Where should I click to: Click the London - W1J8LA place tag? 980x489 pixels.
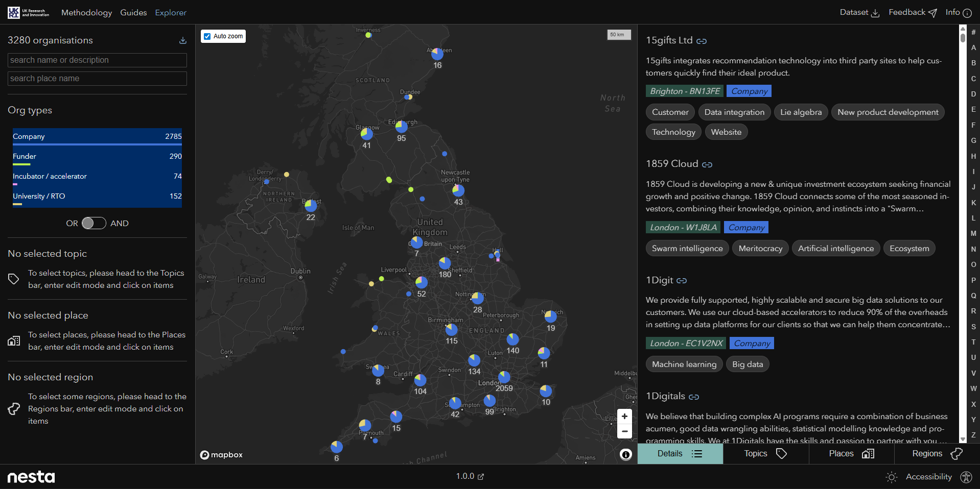tap(683, 228)
